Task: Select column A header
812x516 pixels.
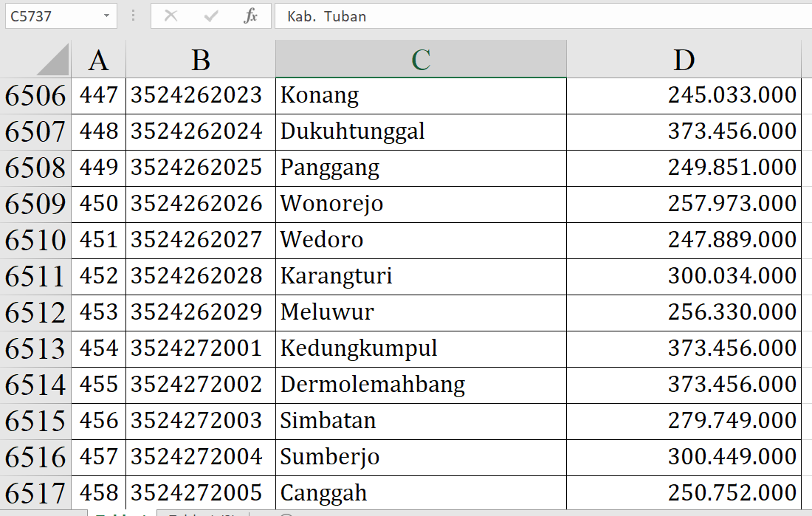Action: (x=98, y=60)
